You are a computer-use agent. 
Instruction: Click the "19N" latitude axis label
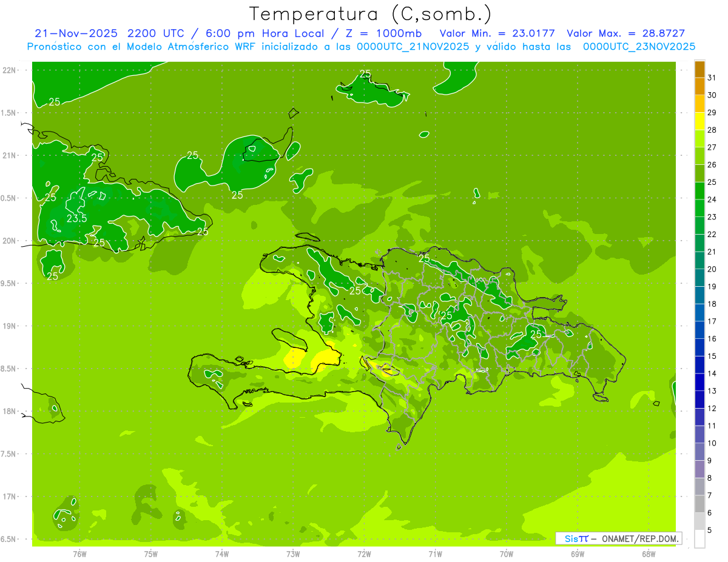pyautogui.click(x=8, y=326)
